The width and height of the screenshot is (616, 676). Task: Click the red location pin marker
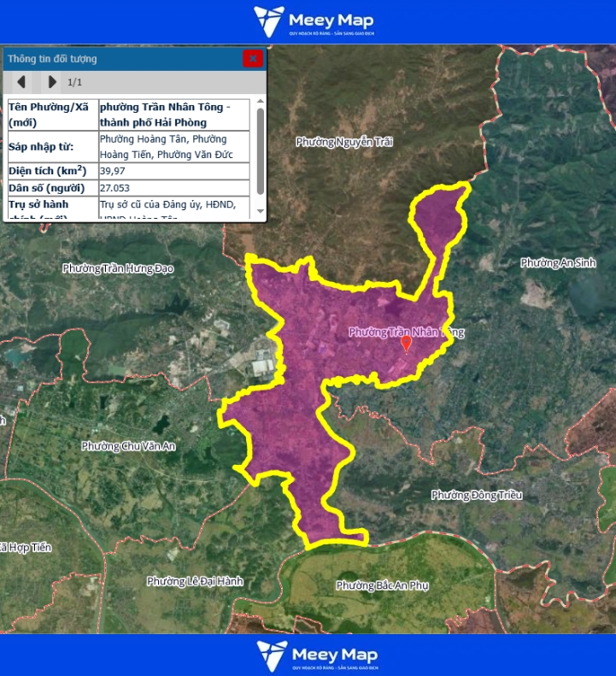(407, 344)
